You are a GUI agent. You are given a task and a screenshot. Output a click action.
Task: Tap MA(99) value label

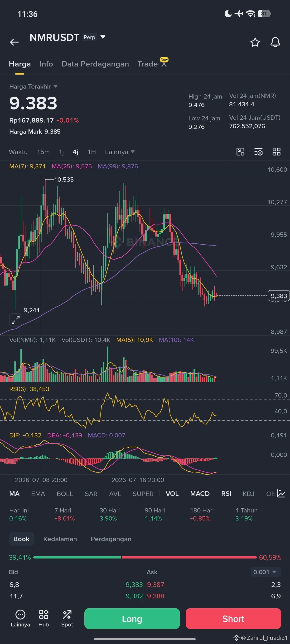click(x=118, y=166)
